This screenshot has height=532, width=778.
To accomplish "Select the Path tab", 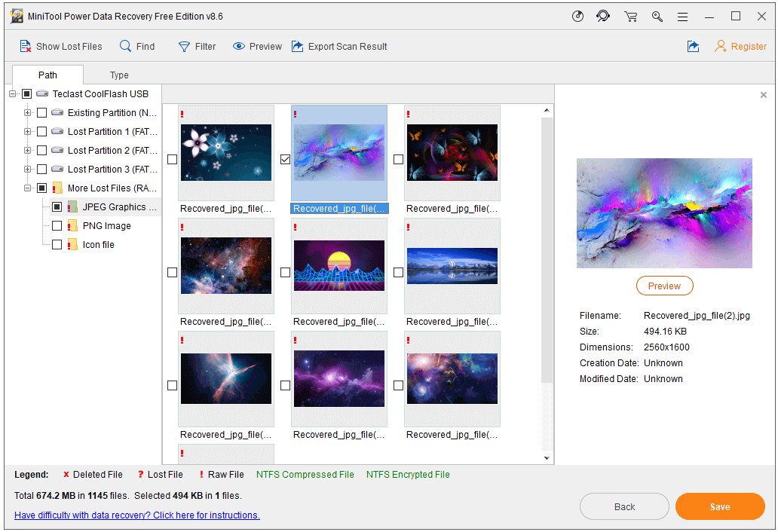I will pos(47,75).
